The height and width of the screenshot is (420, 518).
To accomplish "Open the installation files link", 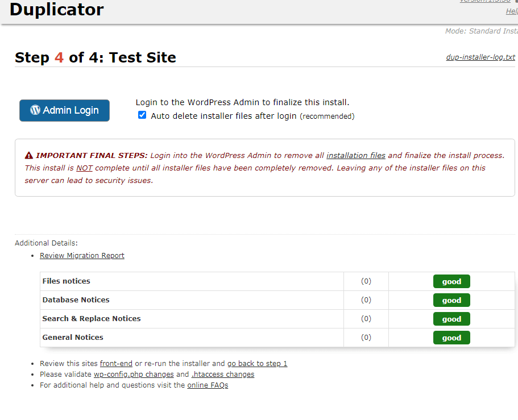I will [x=356, y=156].
